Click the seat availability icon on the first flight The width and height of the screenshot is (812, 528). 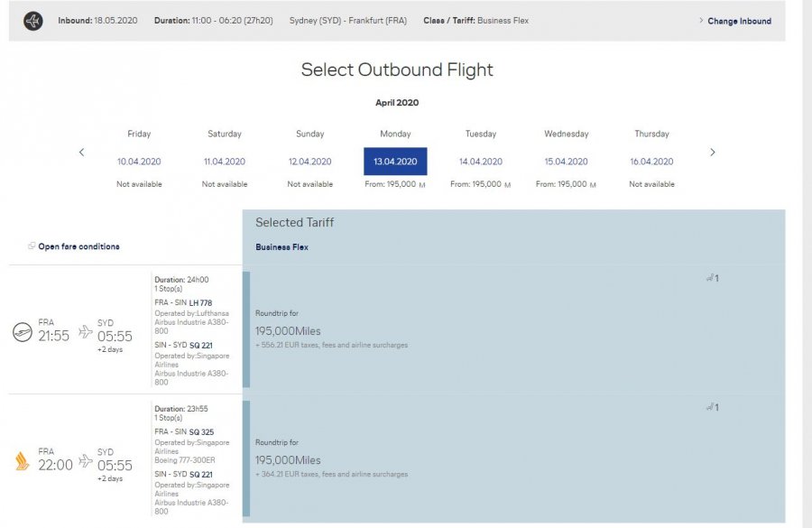point(711,278)
